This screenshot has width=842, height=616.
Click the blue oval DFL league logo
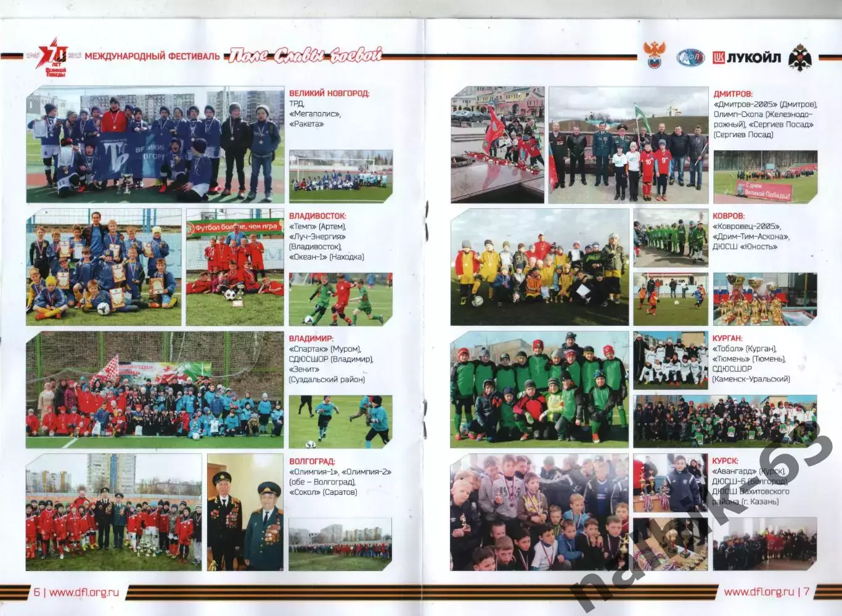coord(690,58)
